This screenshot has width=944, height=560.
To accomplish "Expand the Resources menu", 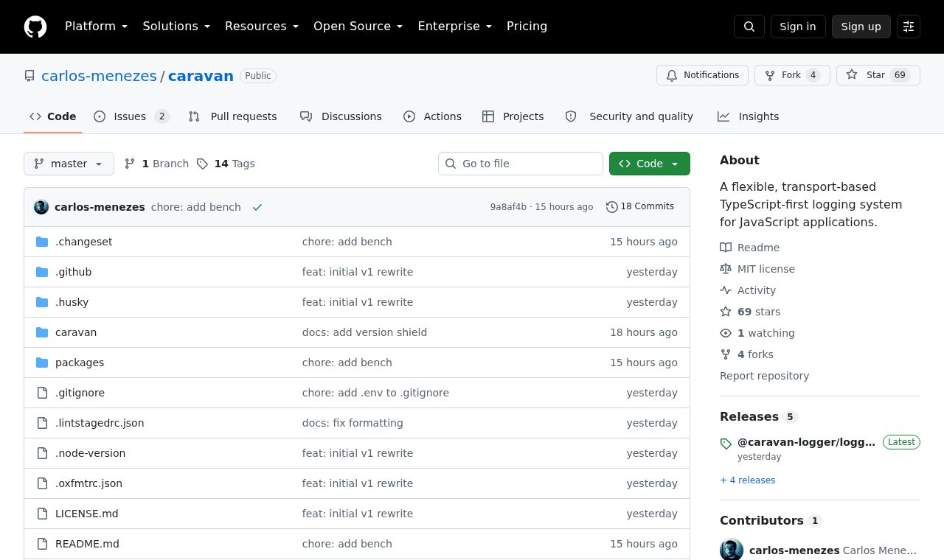I will pos(262,27).
